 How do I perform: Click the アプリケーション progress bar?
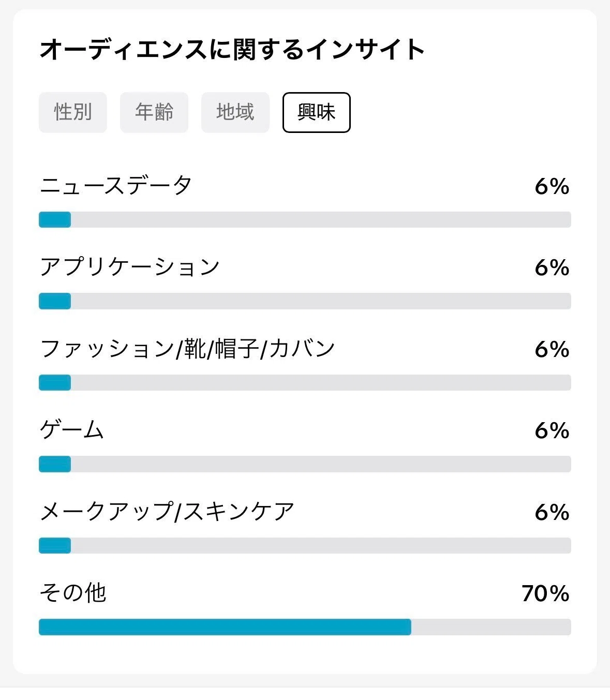(305, 301)
